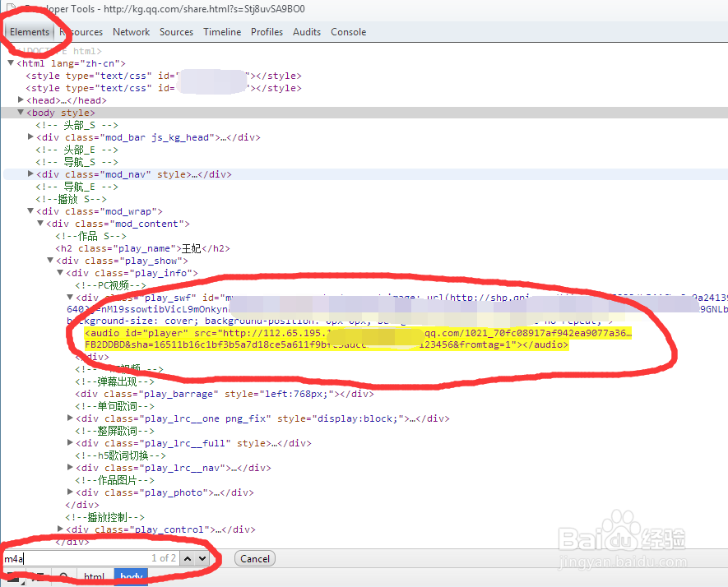
Task: Collapse the play_show div
Action: [x=50, y=261]
